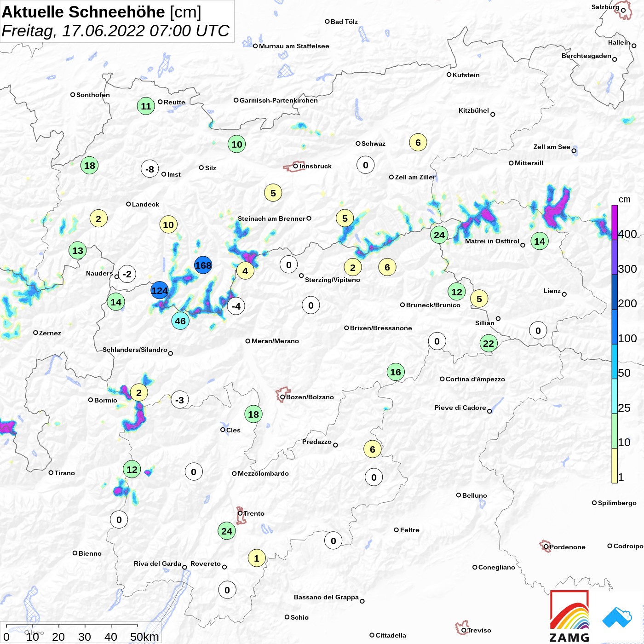The image size is (644, 644).
Task: Click the dark blue 200 cm legend color
Action: 615,292
